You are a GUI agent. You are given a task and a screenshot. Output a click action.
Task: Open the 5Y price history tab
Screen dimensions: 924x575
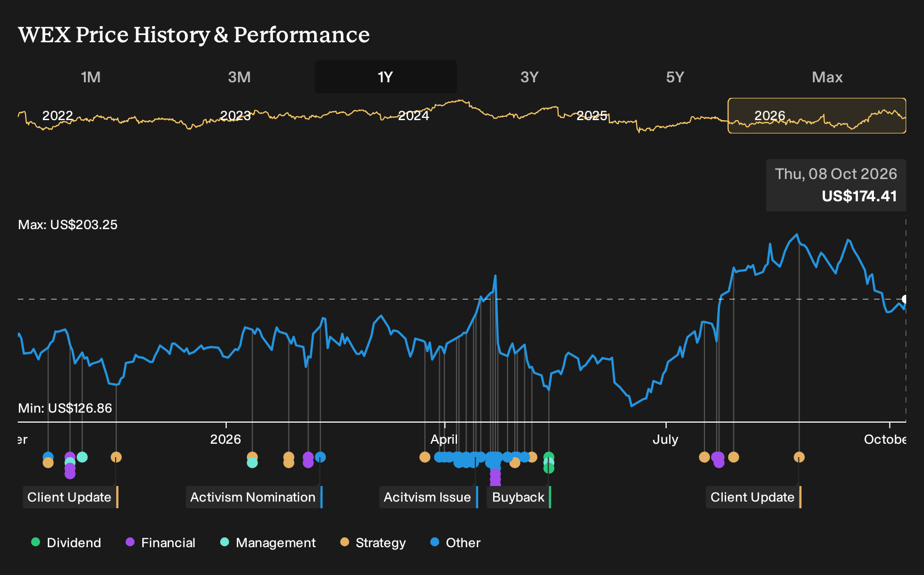(x=675, y=77)
